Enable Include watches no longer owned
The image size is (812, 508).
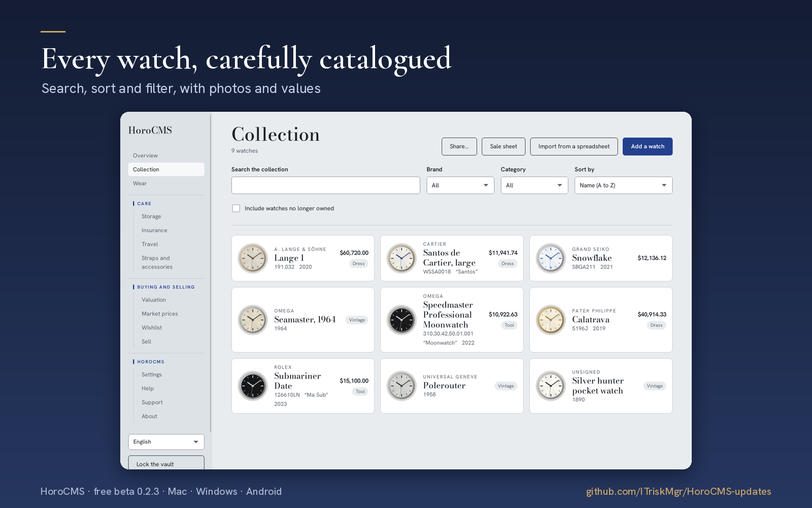pos(236,208)
